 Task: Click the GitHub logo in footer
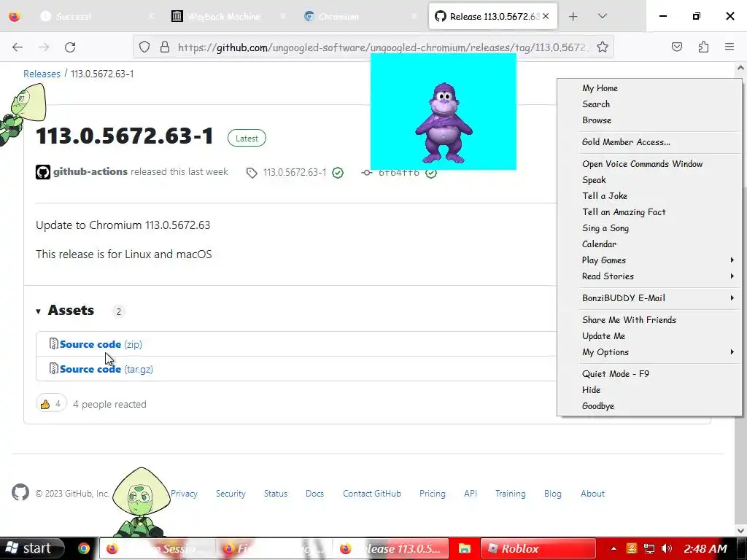(x=20, y=493)
